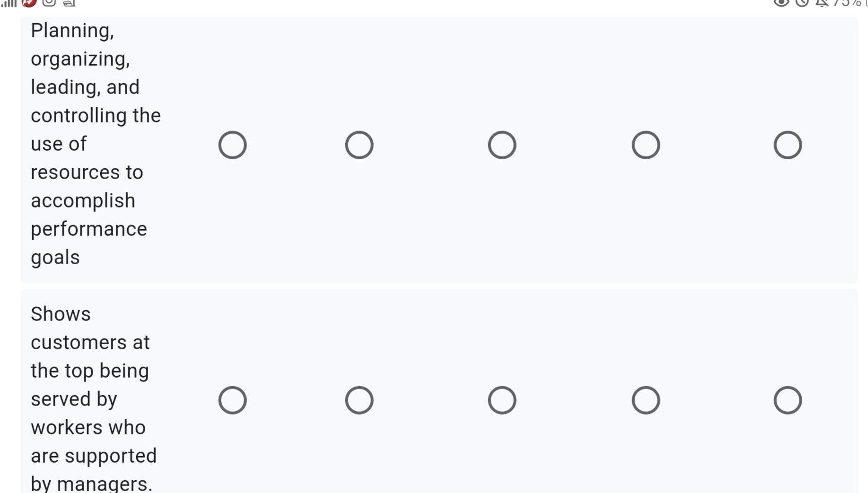Click the 'Shows customers at the top' statement

tap(93, 399)
